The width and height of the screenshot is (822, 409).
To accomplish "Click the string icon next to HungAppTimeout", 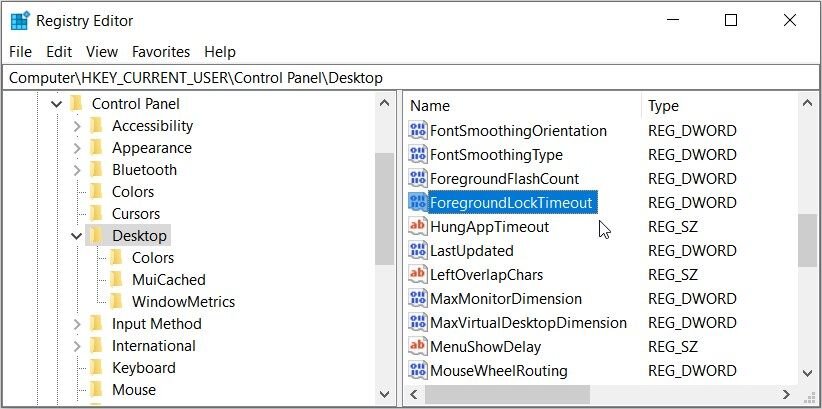I will [417, 227].
